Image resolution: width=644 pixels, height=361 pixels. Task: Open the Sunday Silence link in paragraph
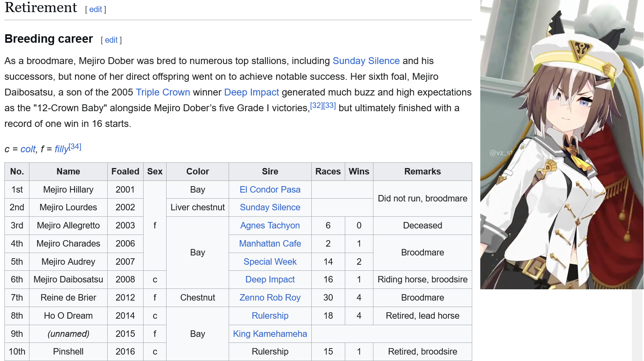click(x=366, y=61)
